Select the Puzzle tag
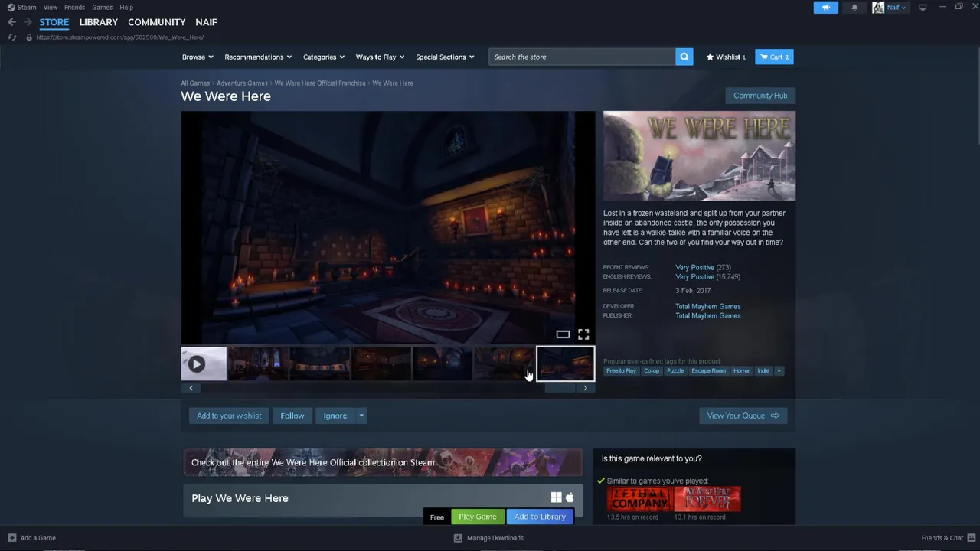 tap(675, 371)
